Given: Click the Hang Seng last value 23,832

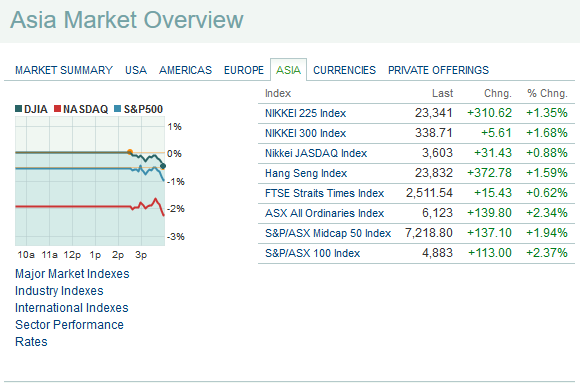Looking at the screenshot, I should pyautogui.click(x=434, y=173).
